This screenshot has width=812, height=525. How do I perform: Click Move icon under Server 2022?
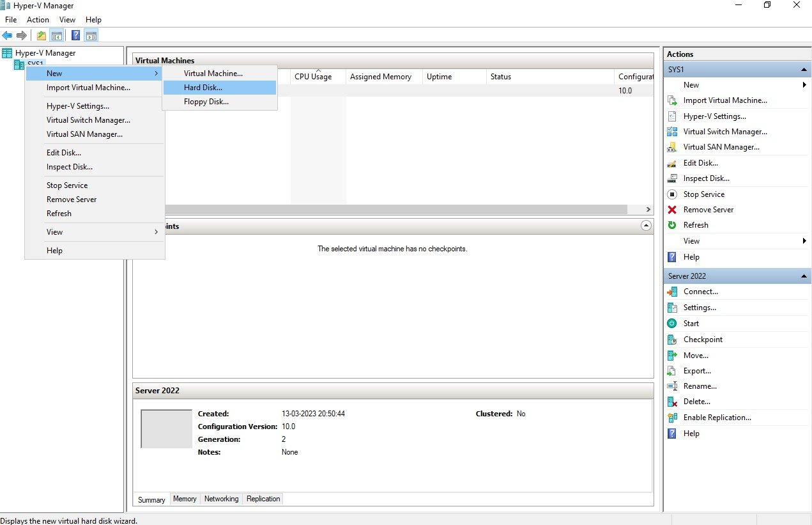pos(672,356)
